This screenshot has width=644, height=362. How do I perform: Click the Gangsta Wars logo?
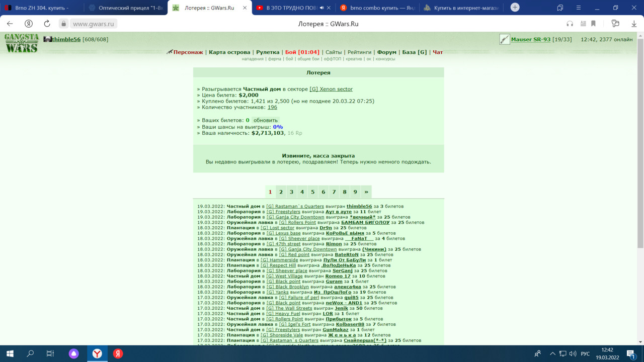point(22,43)
